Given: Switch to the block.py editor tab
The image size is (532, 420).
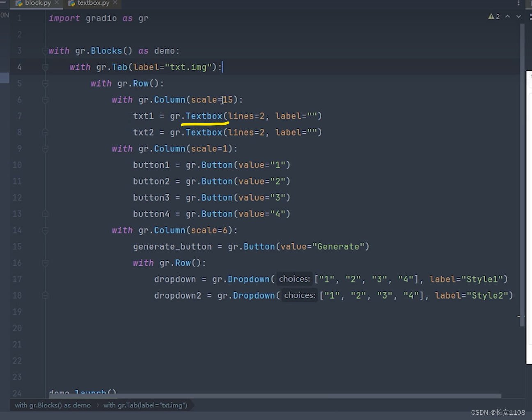Looking at the screenshot, I should (37, 3).
